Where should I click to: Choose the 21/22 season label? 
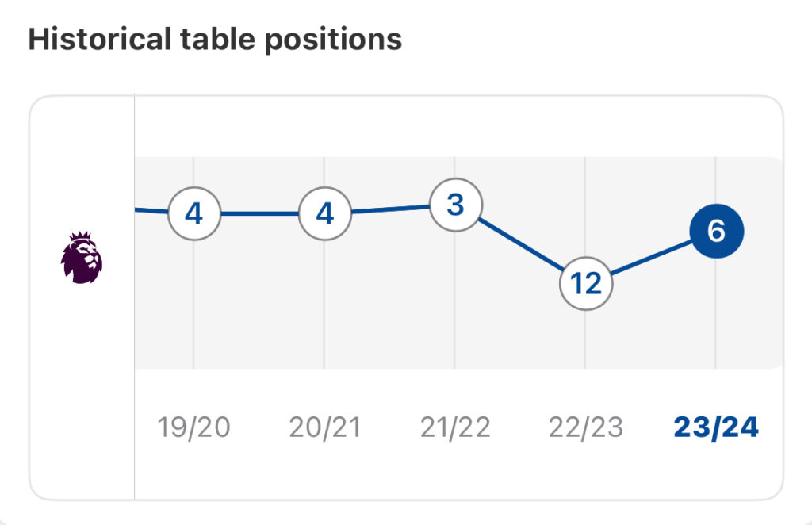click(455, 427)
